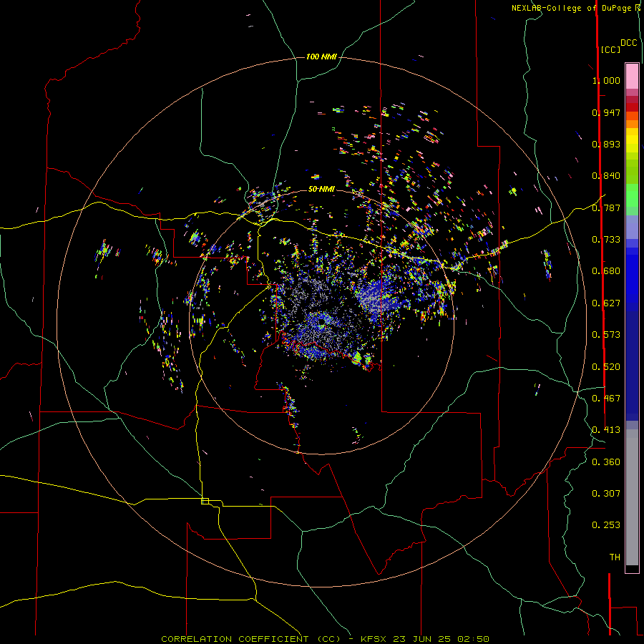This screenshot has height=644, width=644.
Task: Select the 1.000 value on color scale
Action: [606, 80]
